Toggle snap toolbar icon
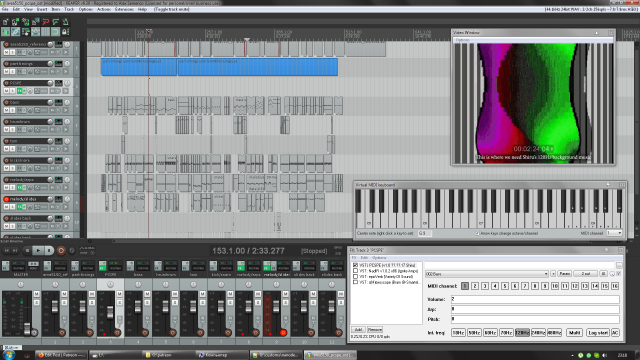Viewport: 640px width, 360px height. coord(56,32)
